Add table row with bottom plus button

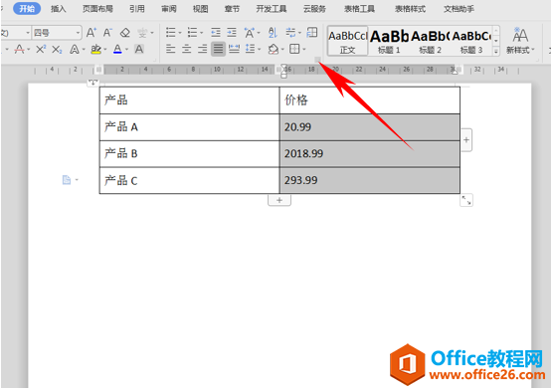tap(279, 200)
